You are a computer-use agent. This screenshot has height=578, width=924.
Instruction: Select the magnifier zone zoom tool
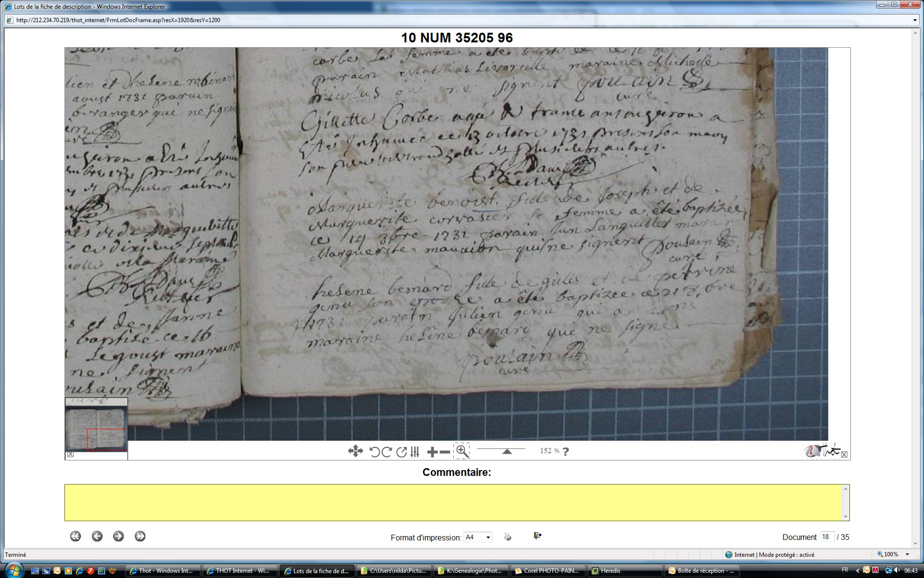(462, 451)
